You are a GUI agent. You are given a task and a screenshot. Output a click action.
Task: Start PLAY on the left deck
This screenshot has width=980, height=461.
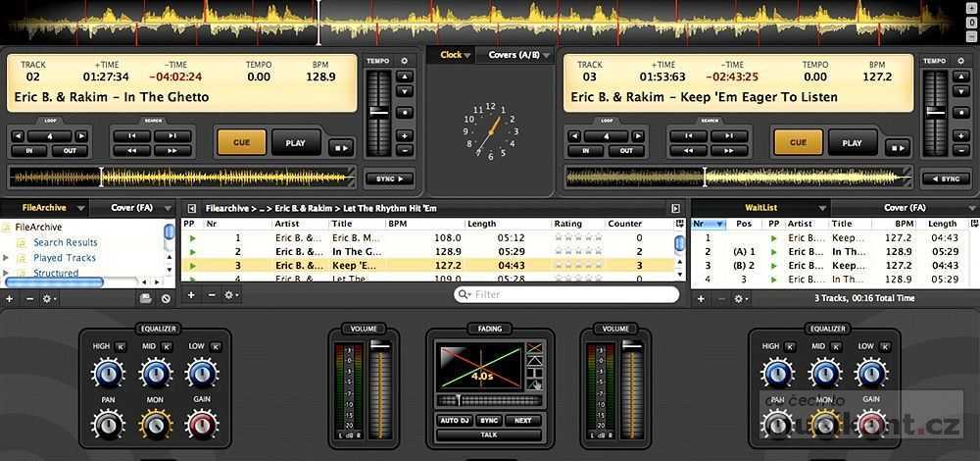point(296,142)
